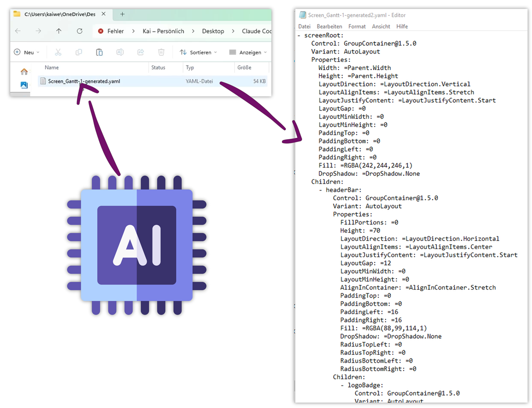This screenshot has height=408, width=532.
Task: Click the line ending LayoutDirection.Horizontal
Action: tap(420, 238)
